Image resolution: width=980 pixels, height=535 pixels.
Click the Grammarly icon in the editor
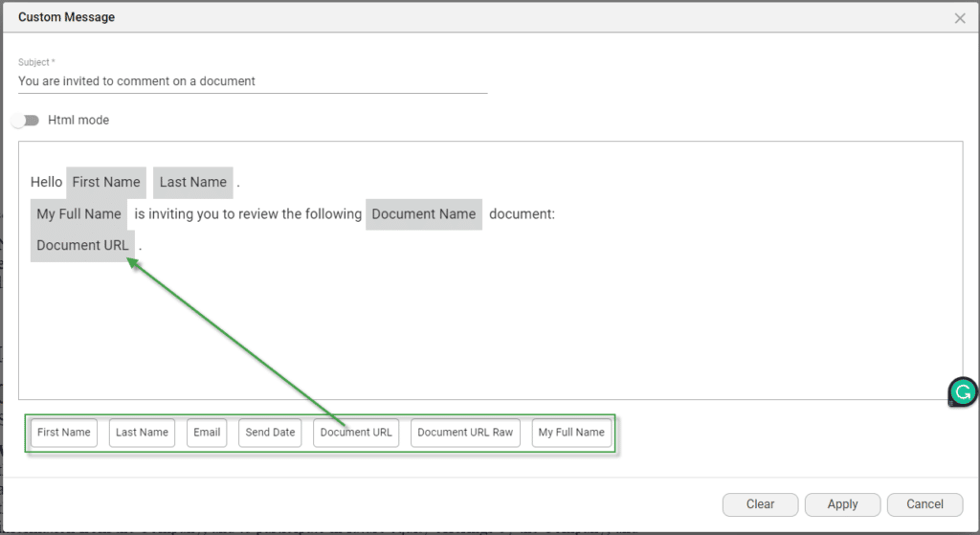coord(963,391)
